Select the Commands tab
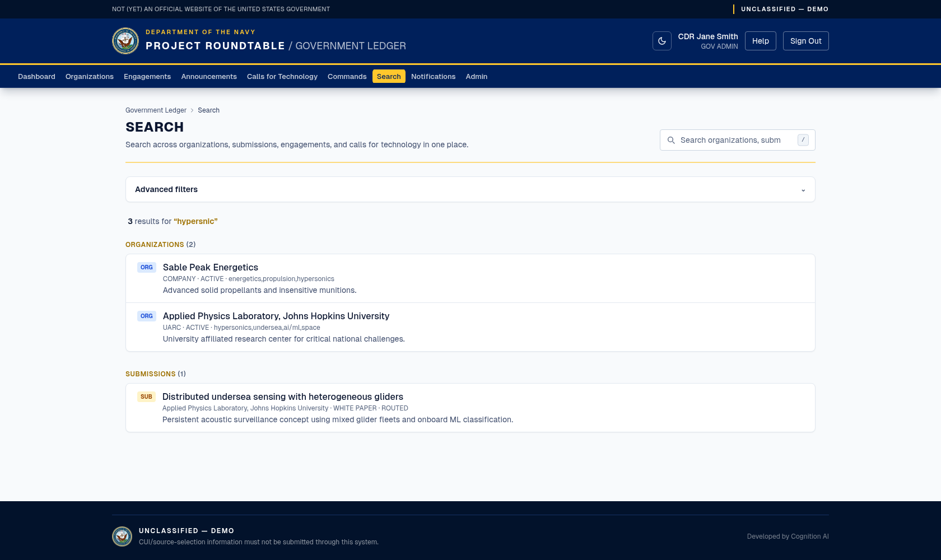Screen dimensions: 941x560 click(x=347, y=77)
